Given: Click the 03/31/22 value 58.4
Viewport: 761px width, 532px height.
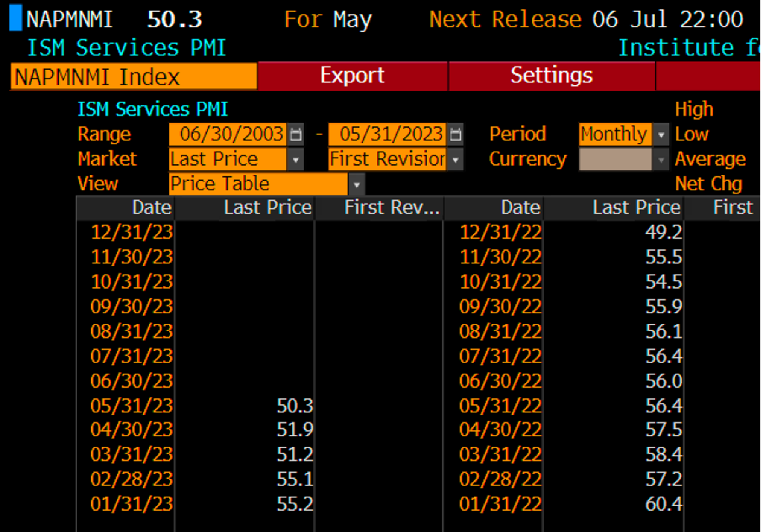Looking at the screenshot, I should point(664,455).
